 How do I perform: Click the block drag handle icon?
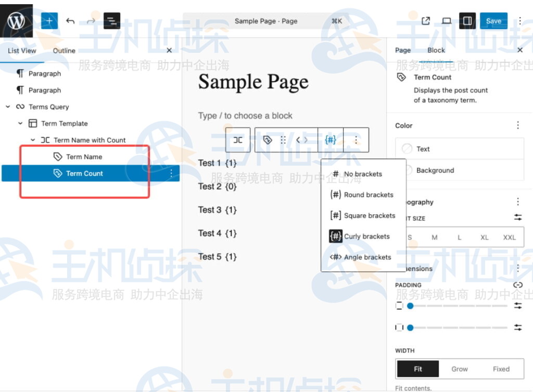click(283, 140)
